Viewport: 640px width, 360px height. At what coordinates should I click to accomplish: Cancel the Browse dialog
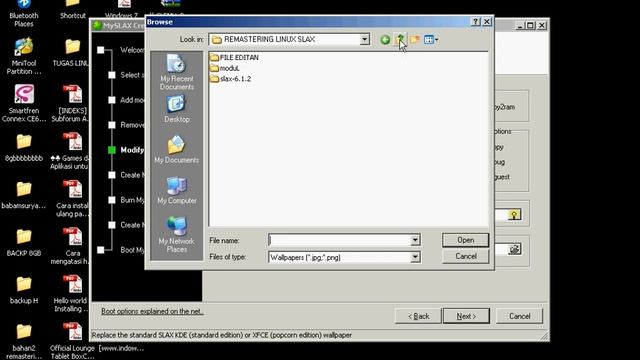coord(465,256)
